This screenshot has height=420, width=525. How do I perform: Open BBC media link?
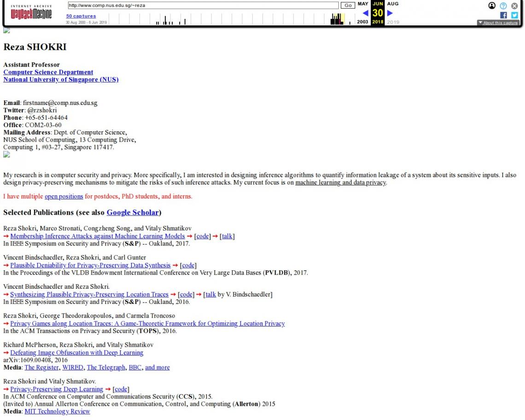click(135, 367)
